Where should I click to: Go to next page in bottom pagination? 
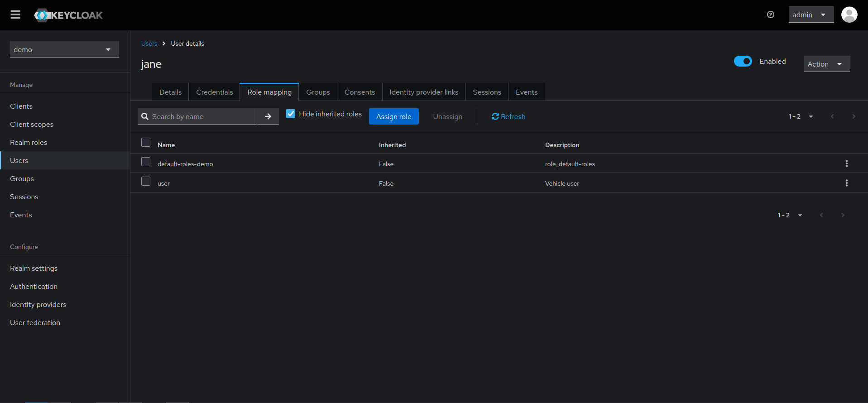tap(843, 215)
